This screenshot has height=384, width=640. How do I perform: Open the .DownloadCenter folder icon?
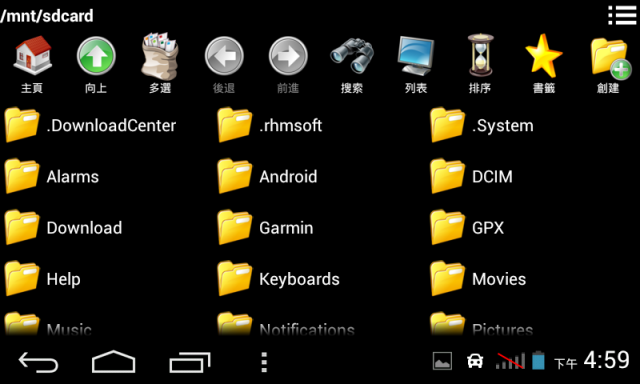(22, 125)
